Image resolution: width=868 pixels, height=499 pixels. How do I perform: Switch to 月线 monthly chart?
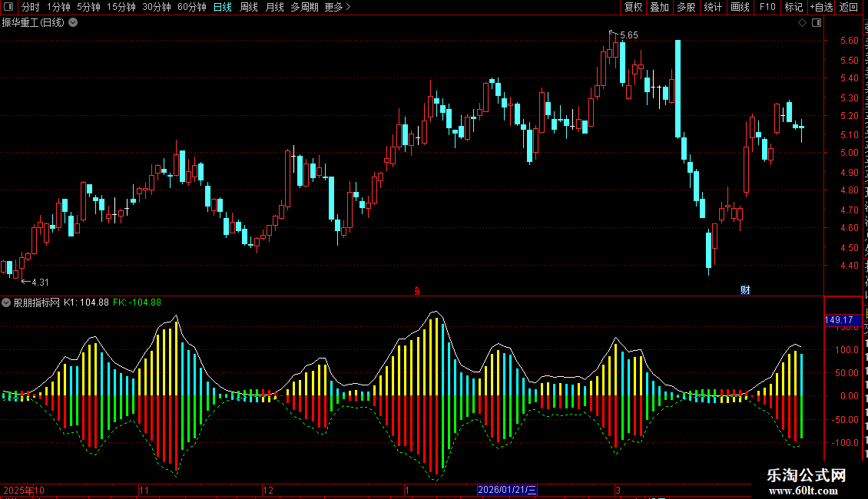[x=274, y=7]
